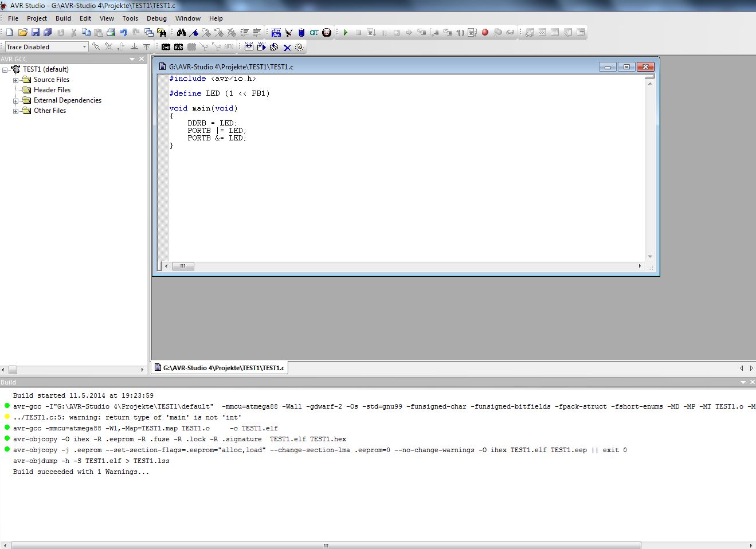Expand the External Dependencies folder
Viewport: 756px width, 549px height.
pos(16,101)
